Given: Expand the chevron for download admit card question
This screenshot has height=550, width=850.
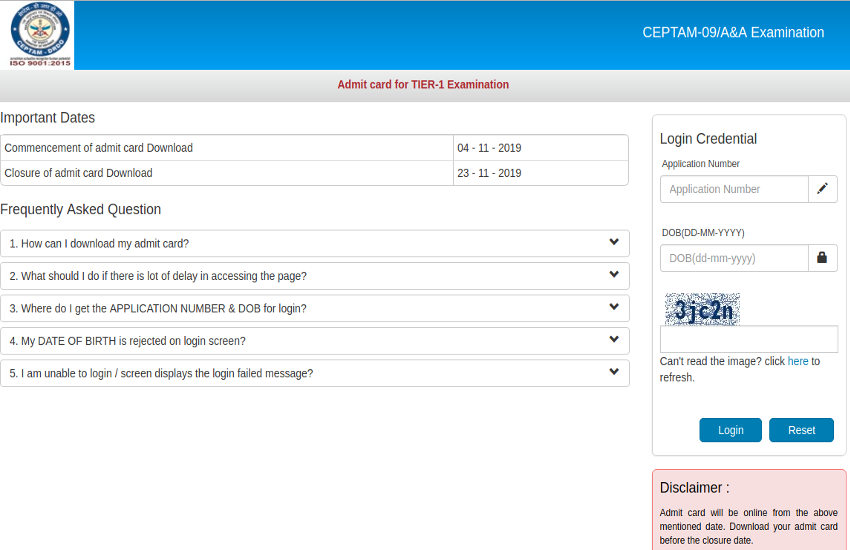Looking at the screenshot, I should click(614, 243).
